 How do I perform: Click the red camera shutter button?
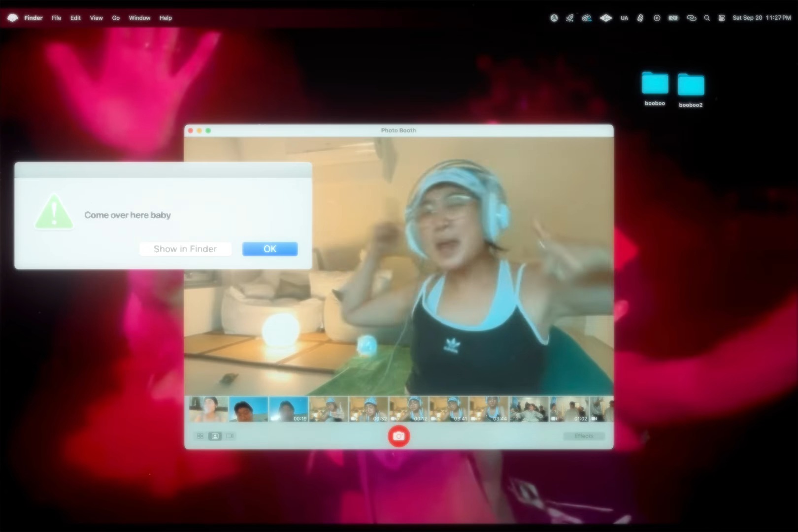[399, 436]
